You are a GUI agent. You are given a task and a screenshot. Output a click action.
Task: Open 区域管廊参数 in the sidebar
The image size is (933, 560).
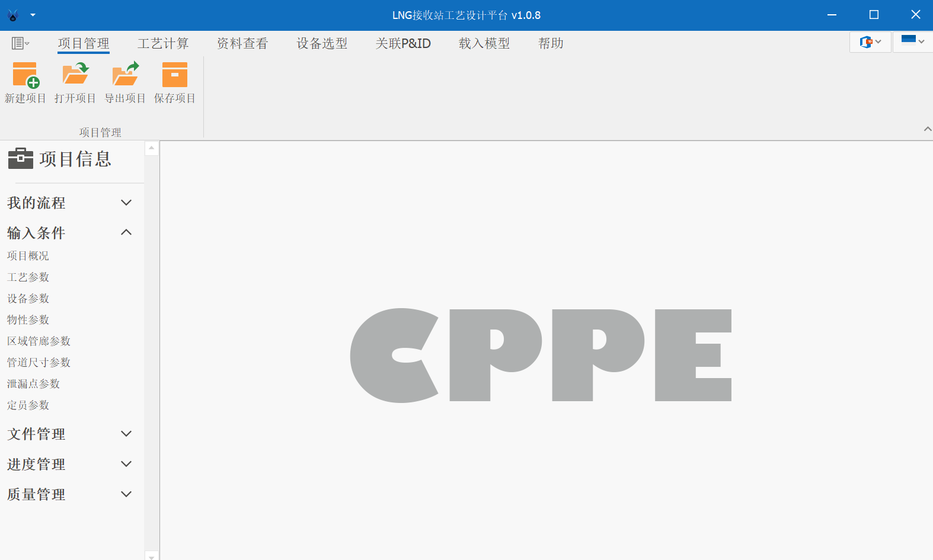[x=39, y=341]
